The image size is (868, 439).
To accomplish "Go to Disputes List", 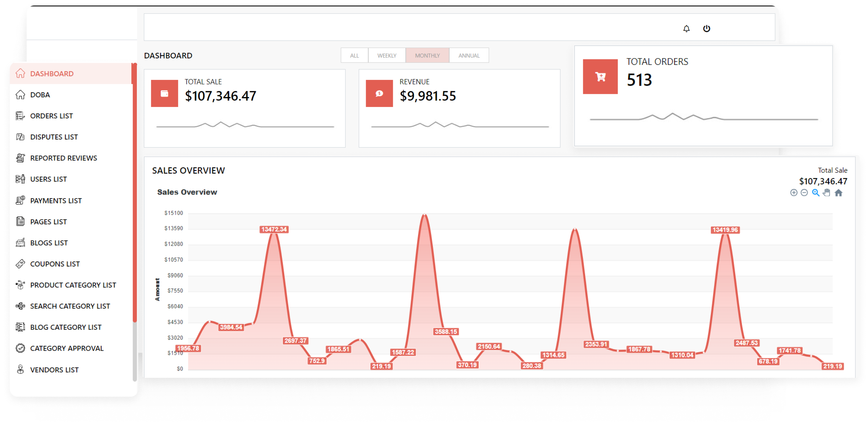I will pos(54,137).
